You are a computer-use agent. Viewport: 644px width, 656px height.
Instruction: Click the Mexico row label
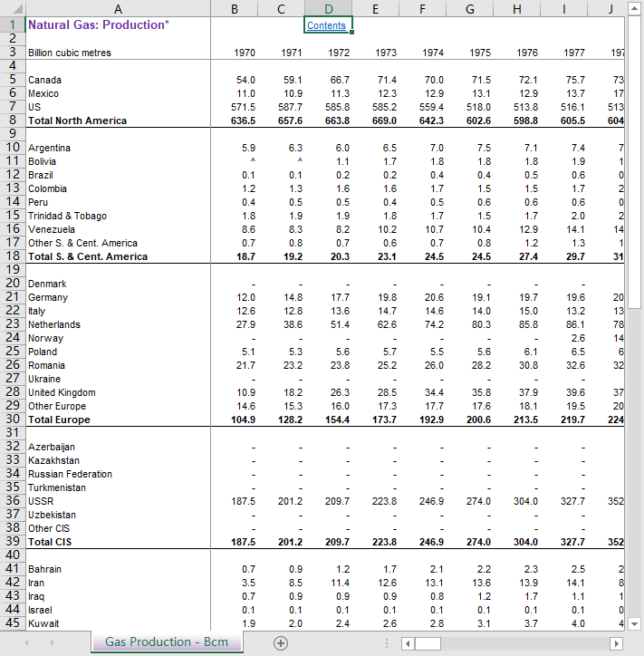43,93
